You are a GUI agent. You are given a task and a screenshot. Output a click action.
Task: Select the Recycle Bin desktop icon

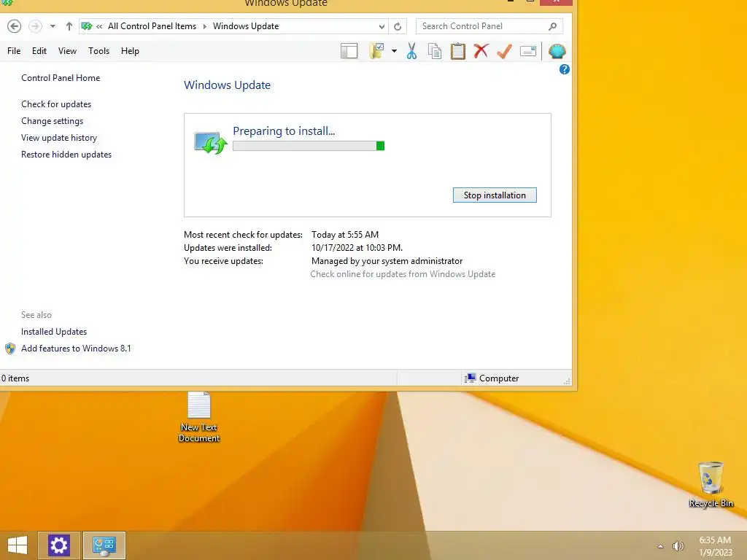click(x=711, y=485)
